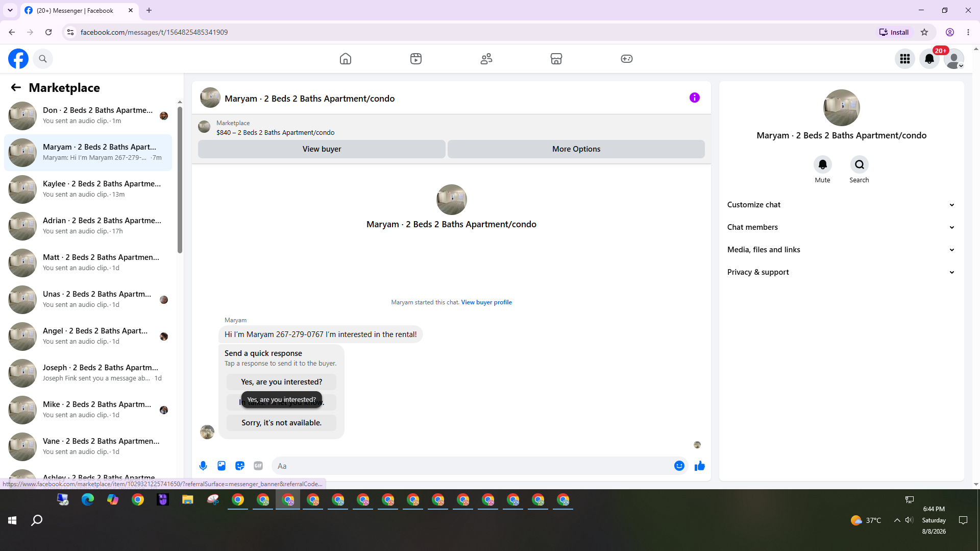
Task: Choose a GIF with the GIF icon
Action: click(258, 466)
